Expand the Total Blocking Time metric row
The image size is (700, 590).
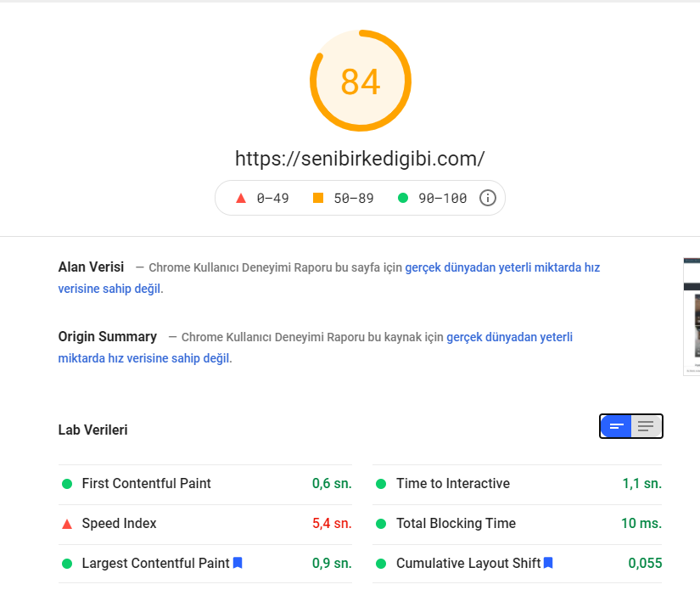(517, 524)
